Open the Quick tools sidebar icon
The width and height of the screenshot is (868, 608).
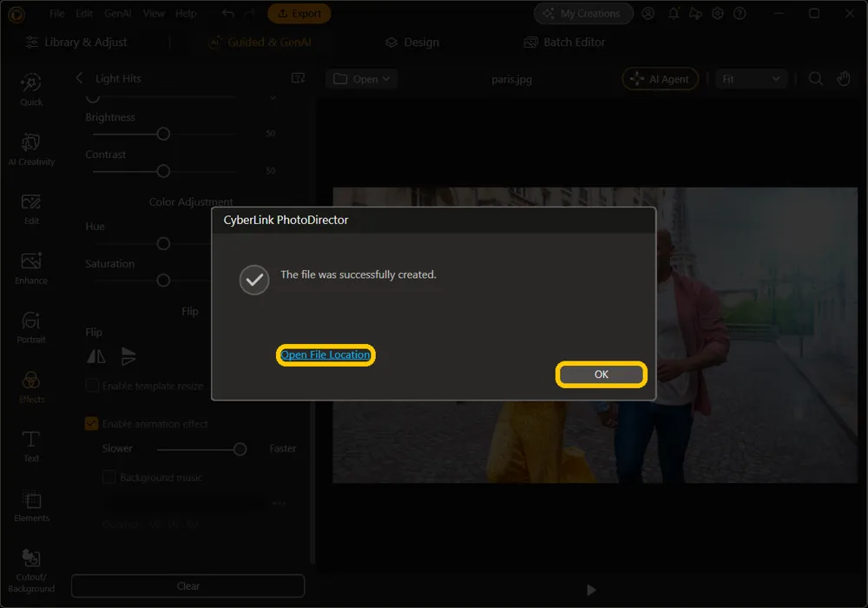(31, 89)
